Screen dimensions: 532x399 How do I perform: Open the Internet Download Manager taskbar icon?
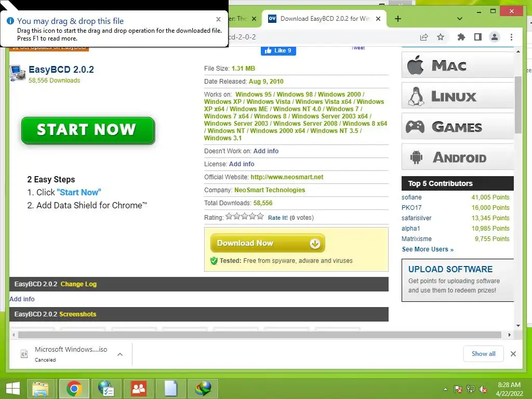(203, 389)
